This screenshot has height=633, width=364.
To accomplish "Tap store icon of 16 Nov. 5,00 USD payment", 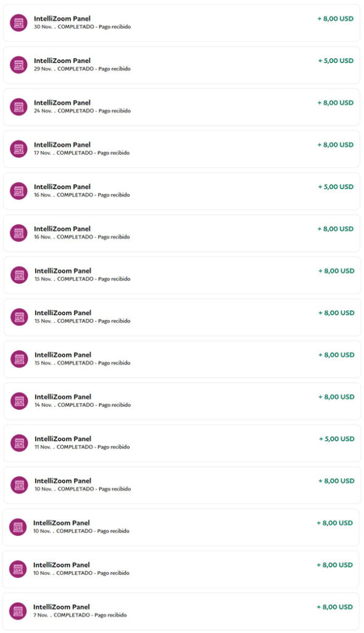I will click(x=19, y=191).
